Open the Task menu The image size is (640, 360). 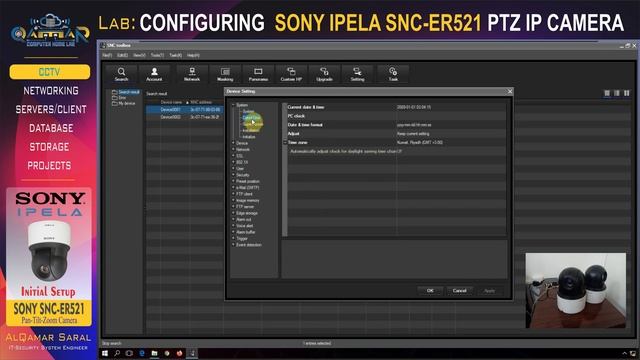click(x=176, y=55)
